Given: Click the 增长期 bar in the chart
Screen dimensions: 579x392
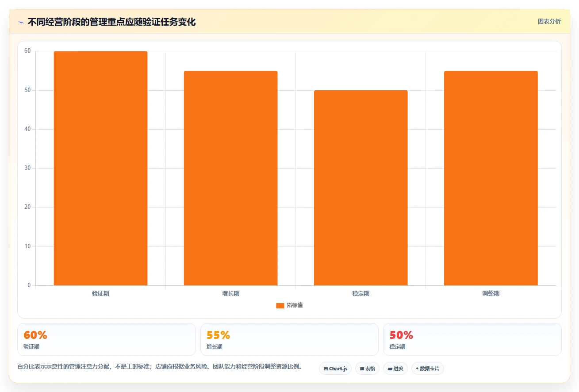Looking at the screenshot, I should pos(230,178).
